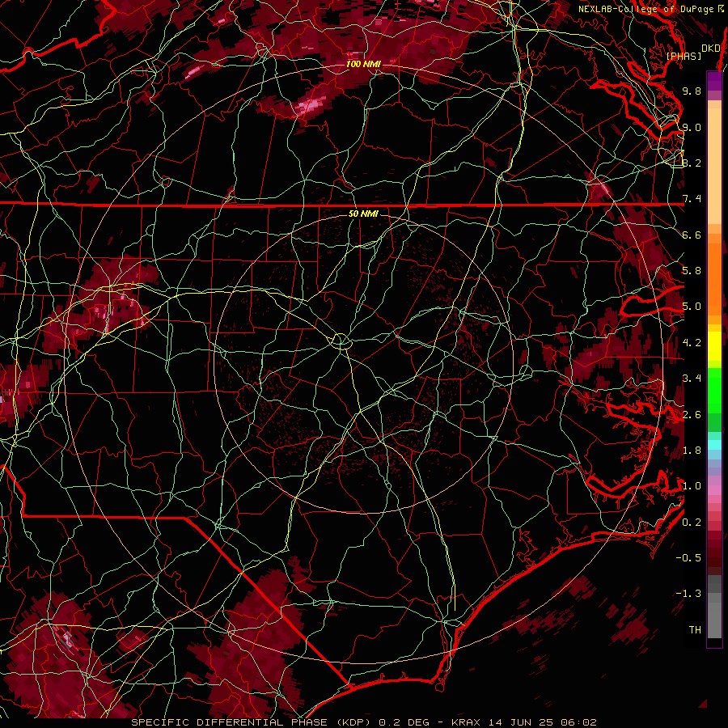Viewport: 728px width, 728px height.
Task: Click the "[PHAS]" legend unit label
Action: 684,56
